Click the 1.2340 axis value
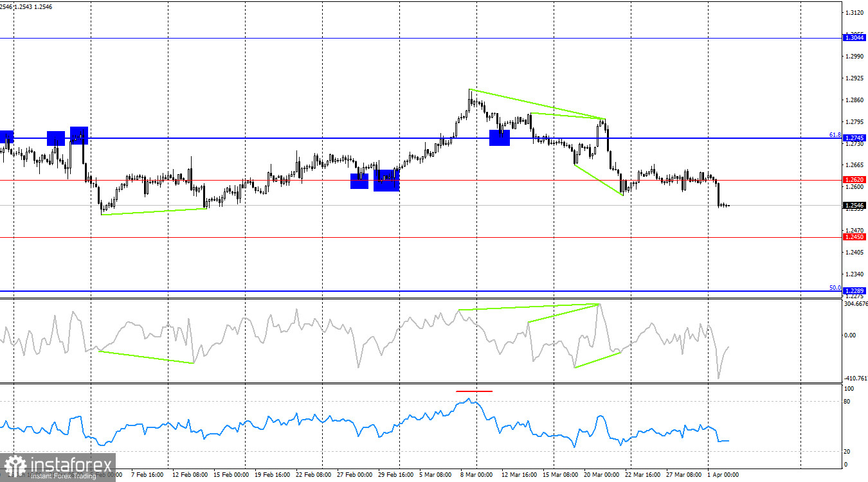Screen dimensions: 868x482 point(854,274)
